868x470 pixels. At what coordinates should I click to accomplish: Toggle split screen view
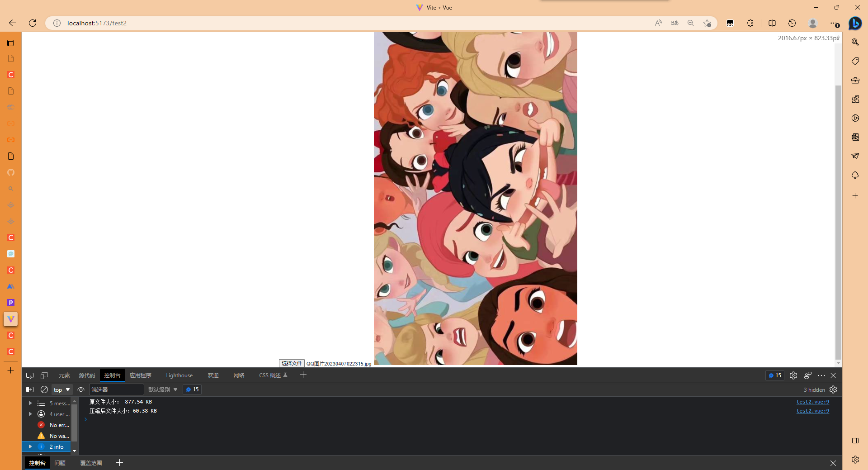pos(772,23)
